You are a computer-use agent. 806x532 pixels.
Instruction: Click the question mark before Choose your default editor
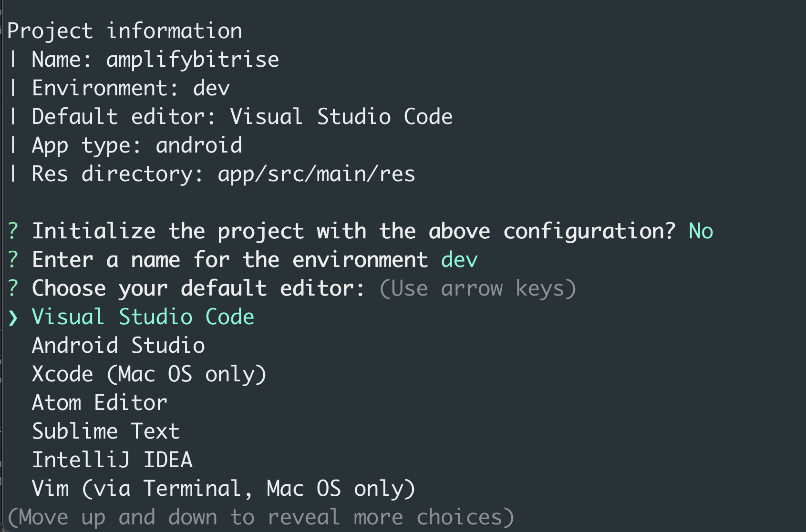pyautogui.click(x=13, y=289)
